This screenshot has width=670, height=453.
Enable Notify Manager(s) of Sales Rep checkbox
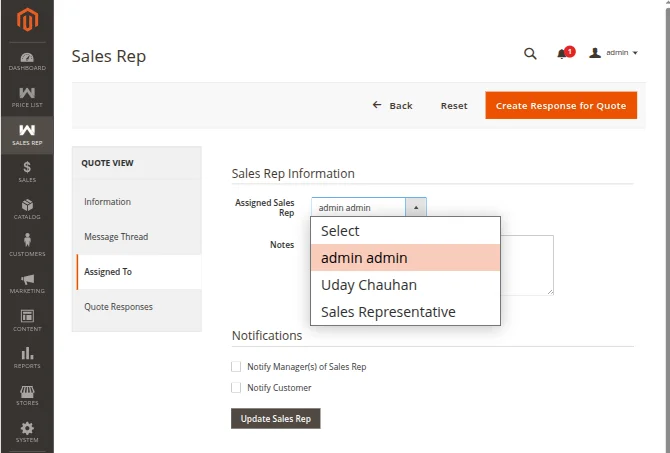coord(237,367)
